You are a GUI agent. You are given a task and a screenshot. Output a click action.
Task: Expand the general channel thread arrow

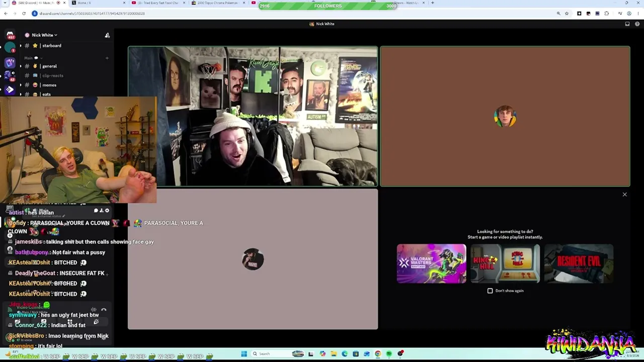pyautogui.click(x=21, y=66)
